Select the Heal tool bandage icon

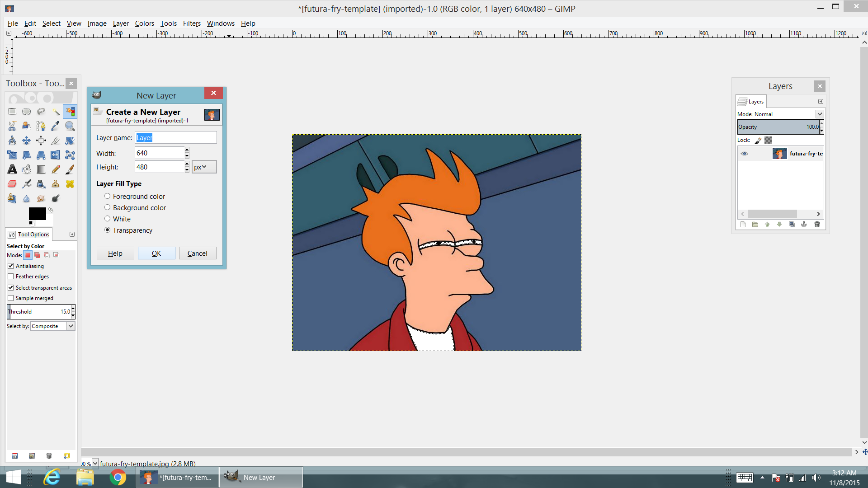coord(70,184)
